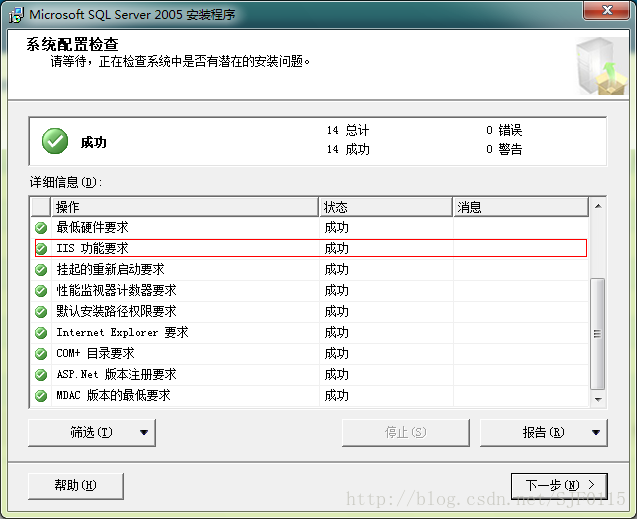Click the details list scrollbar thumb
Image resolution: width=637 pixels, height=519 pixels.
pyautogui.click(x=598, y=333)
